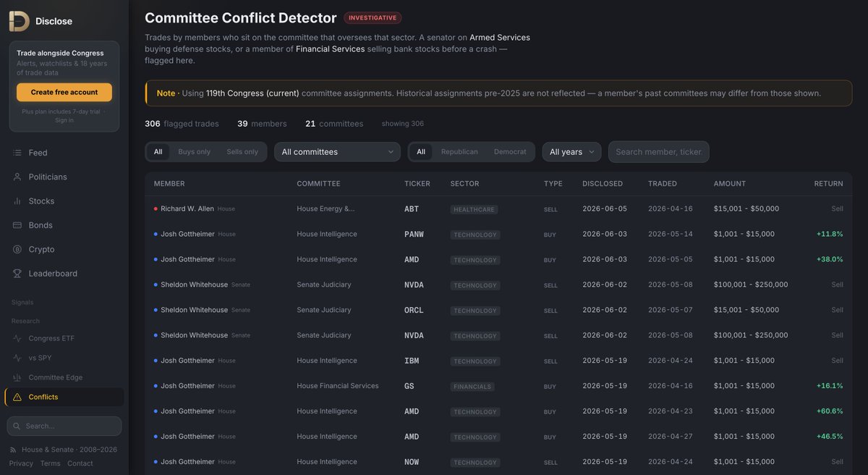Click the IBM ticker
Screen dimensions: 868x475
pyautogui.click(x=412, y=361)
